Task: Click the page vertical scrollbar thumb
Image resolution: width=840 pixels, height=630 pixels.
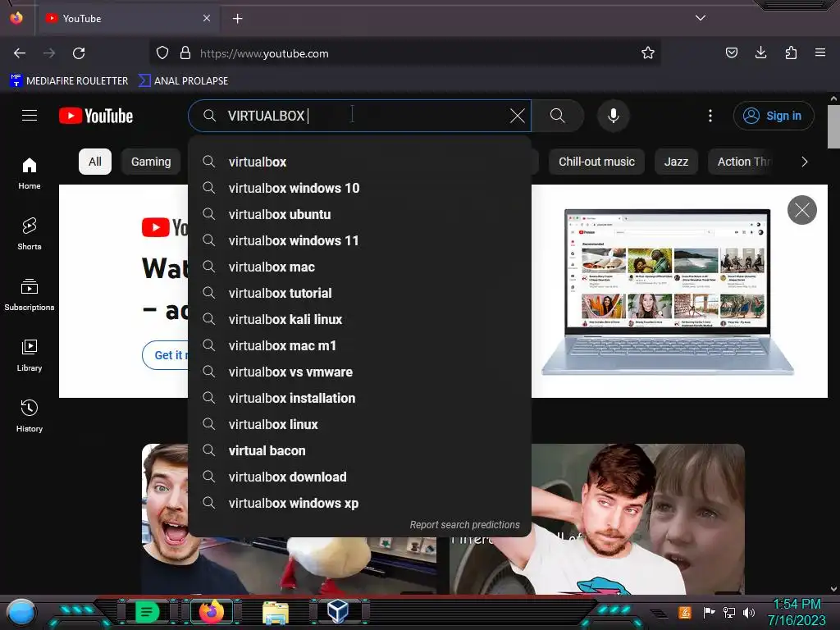Action: tap(833, 126)
